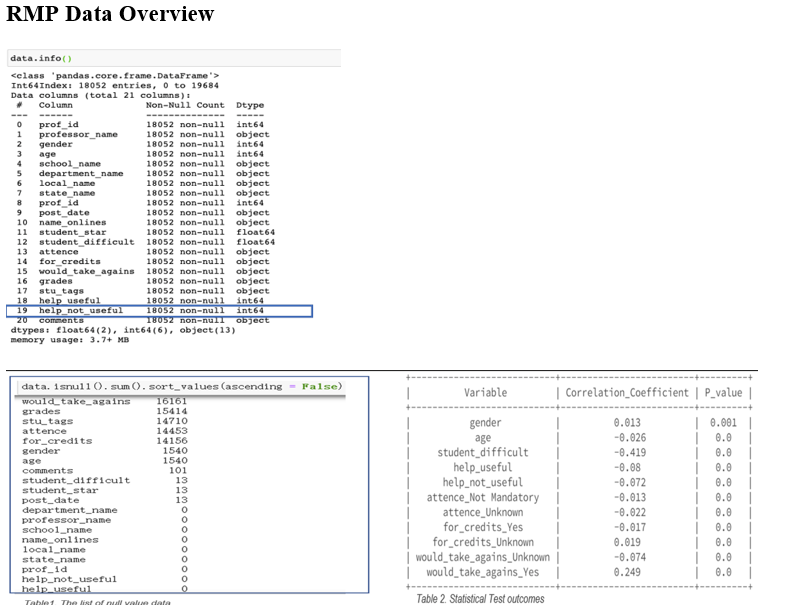Select the student_difficult row with -0.419 coefficient
Screen dimensions: 795x607
pyautogui.click(x=580, y=452)
